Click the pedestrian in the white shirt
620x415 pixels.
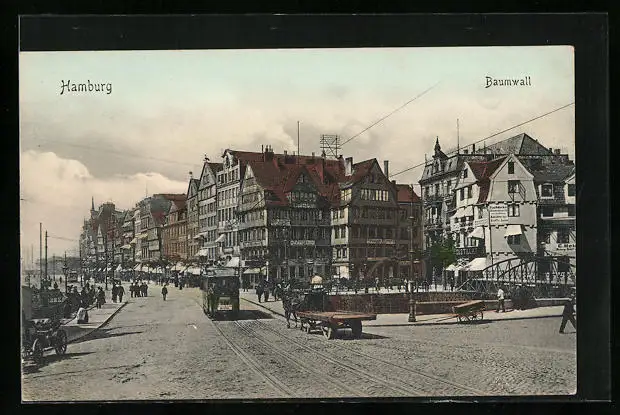500,298
